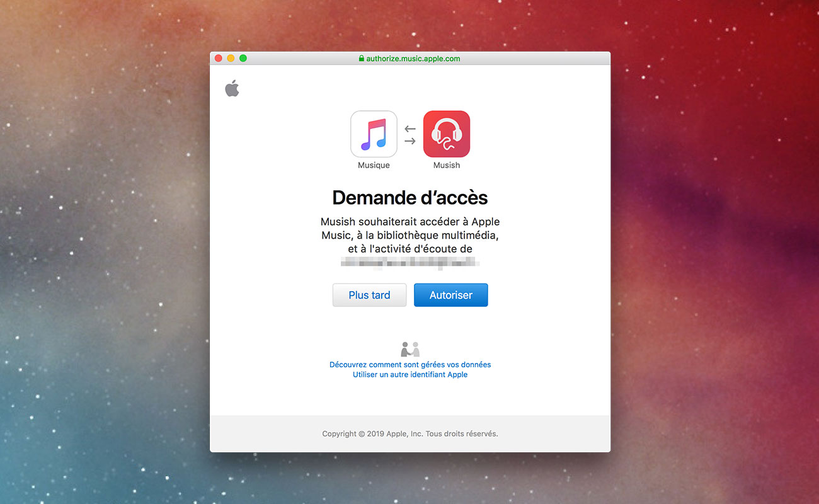Screen dimensions: 819x504
Task: Choose the Plus tard button
Action: point(369,295)
